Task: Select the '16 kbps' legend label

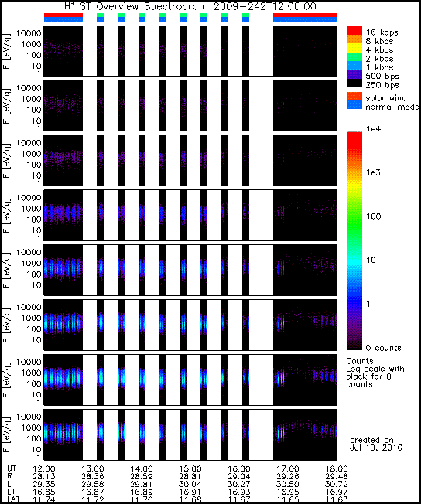Action: [x=382, y=32]
